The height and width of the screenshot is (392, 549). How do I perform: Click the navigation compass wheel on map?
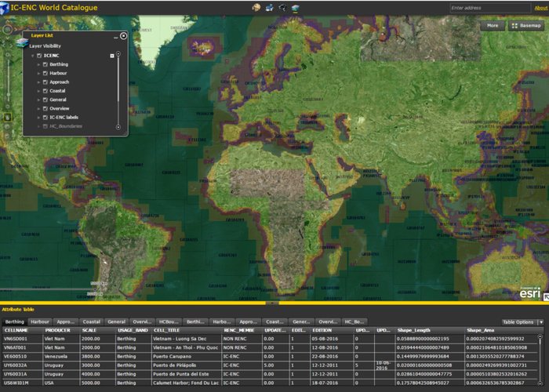point(8,29)
